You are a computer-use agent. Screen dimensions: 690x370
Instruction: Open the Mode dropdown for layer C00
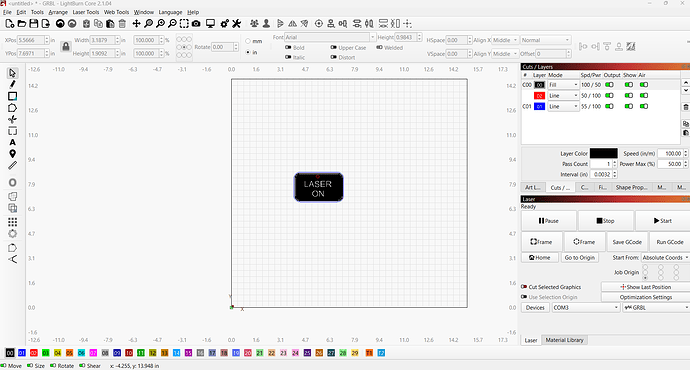tap(563, 84)
